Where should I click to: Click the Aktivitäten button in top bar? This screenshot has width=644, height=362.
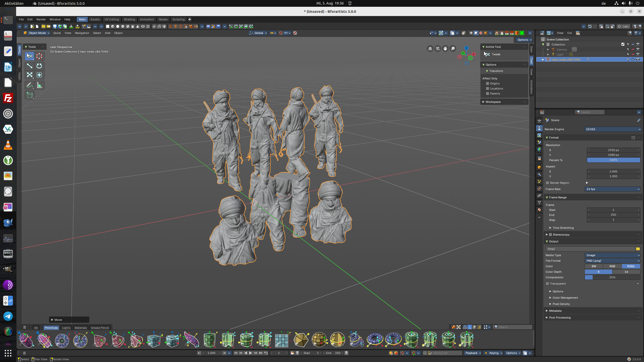(x=14, y=3)
